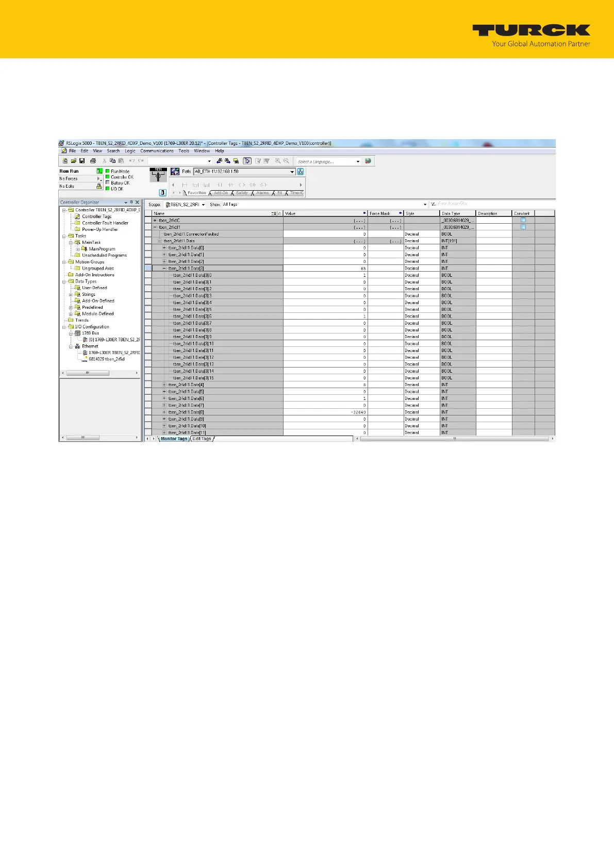The image size is (614, 868).
Task: Collapse the tben_2rfid:I1 tag
Action: point(155,227)
